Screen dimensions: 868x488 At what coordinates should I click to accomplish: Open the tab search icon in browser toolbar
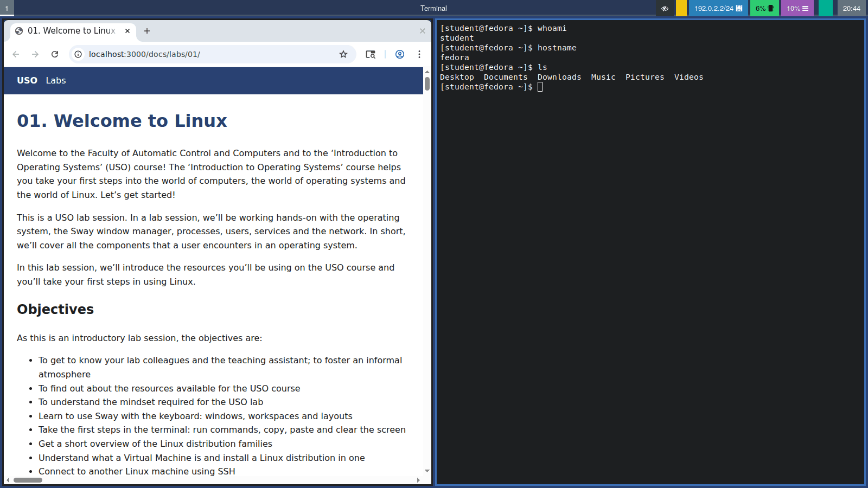[x=371, y=54]
